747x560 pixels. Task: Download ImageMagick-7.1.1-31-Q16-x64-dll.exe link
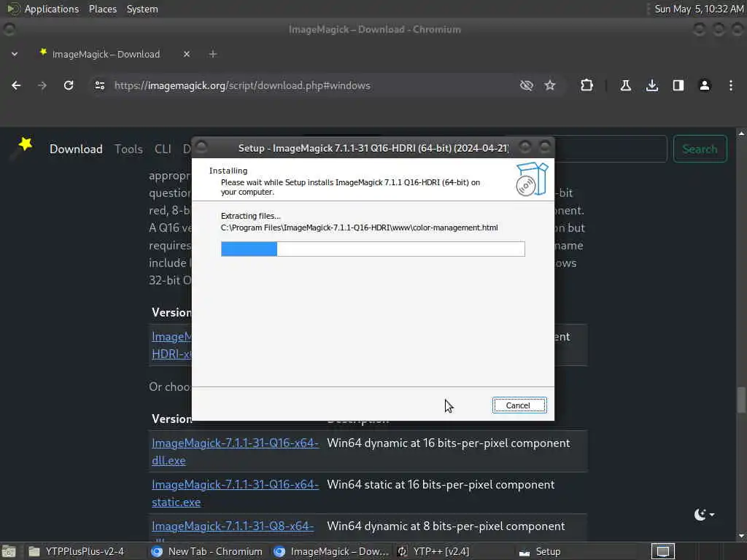[x=235, y=452]
